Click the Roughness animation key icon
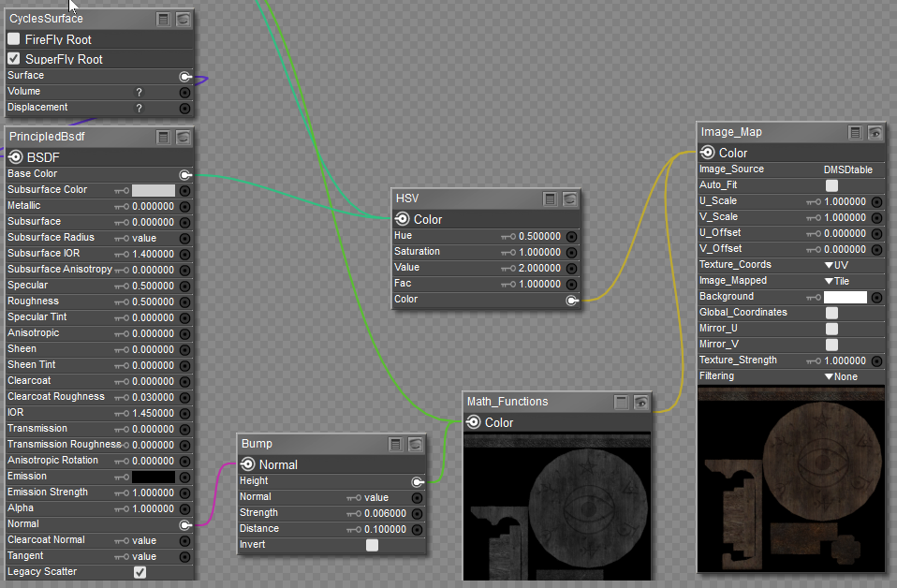Viewport: 897px width, 588px height. click(x=122, y=302)
